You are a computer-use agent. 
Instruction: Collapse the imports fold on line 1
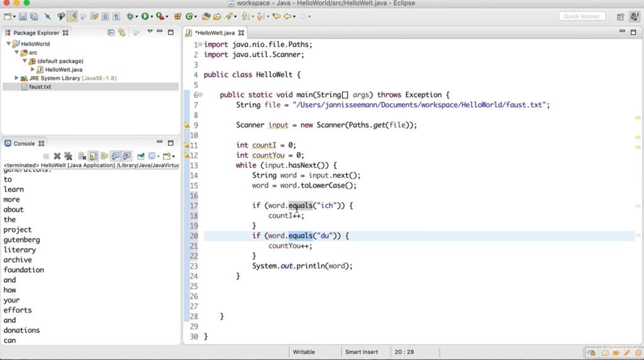(x=200, y=45)
